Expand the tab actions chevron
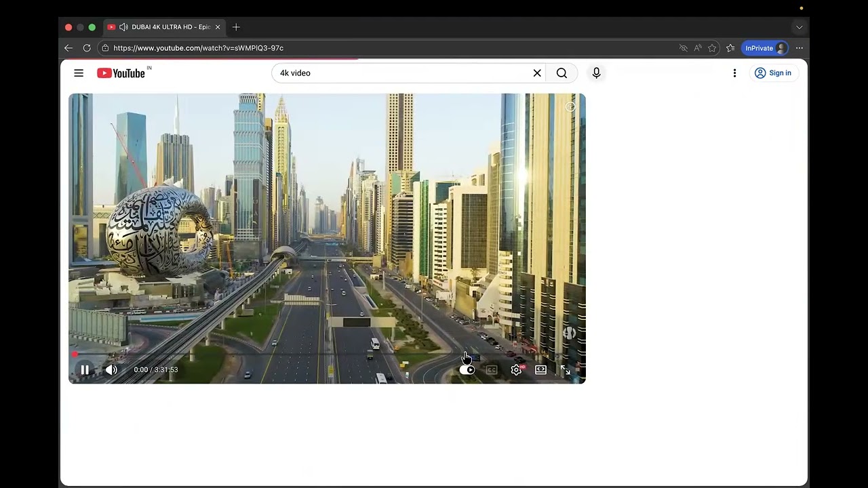 [x=800, y=27]
